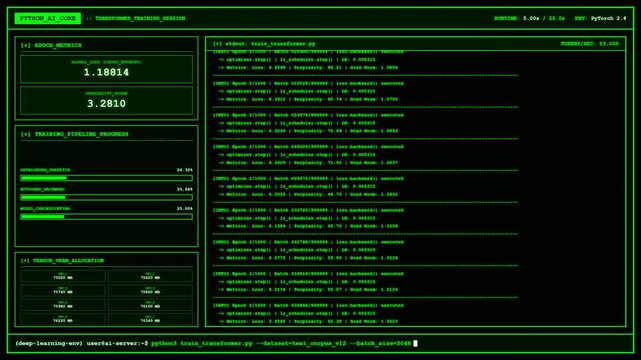Click the MODEL_CHECKPOINTING progress bar
This screenshot has width=641, height=360.
coord(106,217)
